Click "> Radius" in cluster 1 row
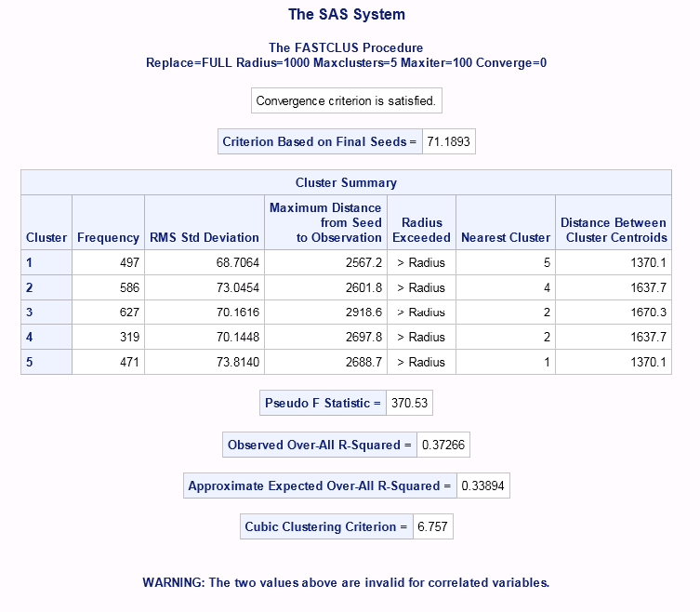Screen dimensions: 700x612 pos(421,262)
